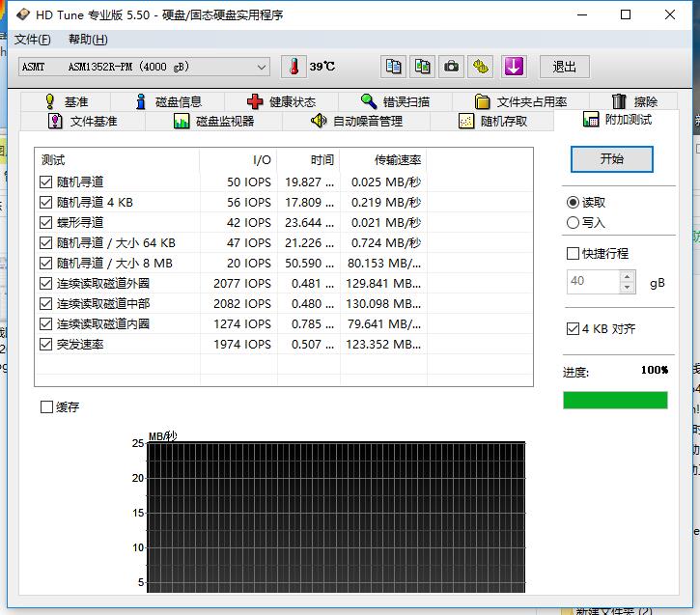
Task: Uncheck the 随机寻道 test checkbox
Action: click(46, 182)
